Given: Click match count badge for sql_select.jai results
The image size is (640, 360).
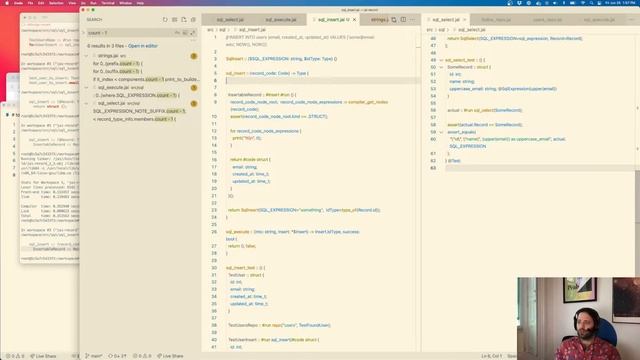Looking at the screenshot, I should point(194,103).
